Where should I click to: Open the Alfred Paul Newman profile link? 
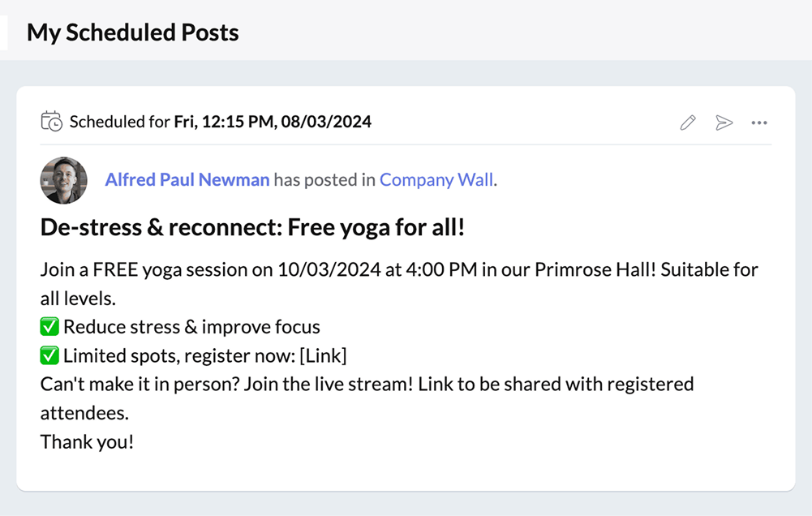pos(187,180)
